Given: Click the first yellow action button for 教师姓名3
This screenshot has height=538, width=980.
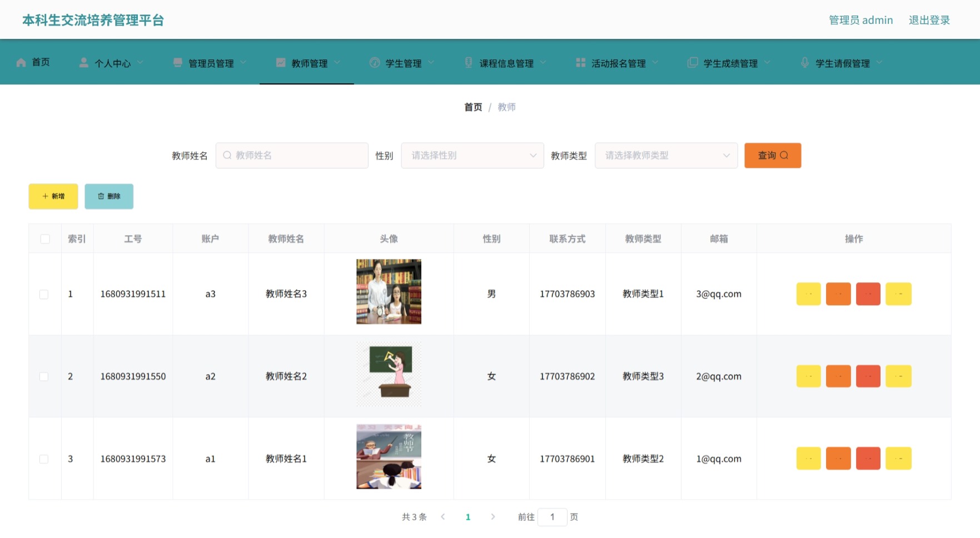Looking at the screenshot, I should pos(808,294).
